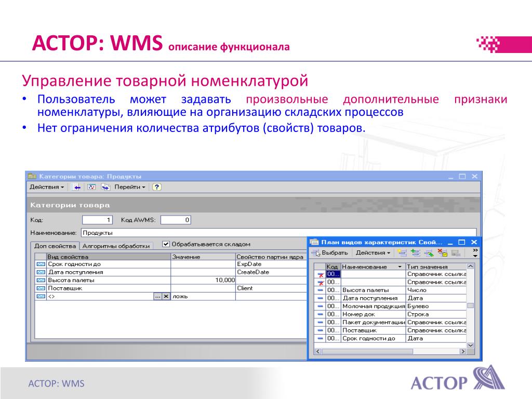Click the add group icon with green plus
The width and height of the screenshot is (532, 399).
click(416, 253)
